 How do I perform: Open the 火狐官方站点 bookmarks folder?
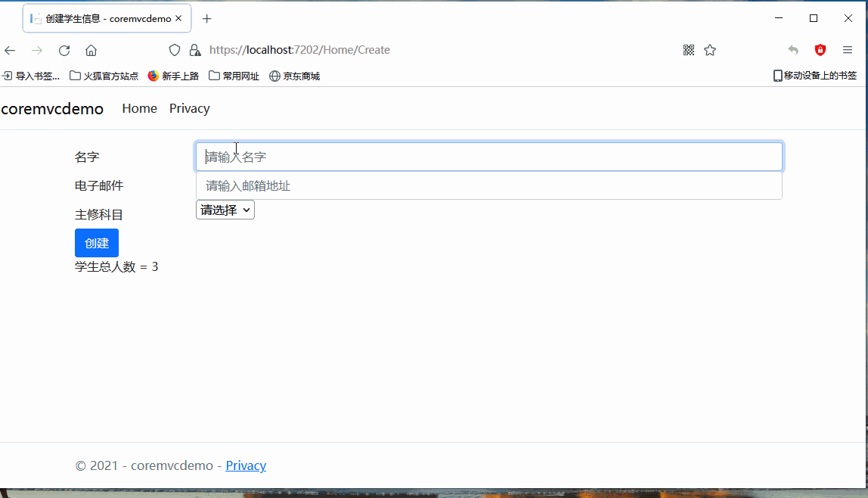click(104, 76)
